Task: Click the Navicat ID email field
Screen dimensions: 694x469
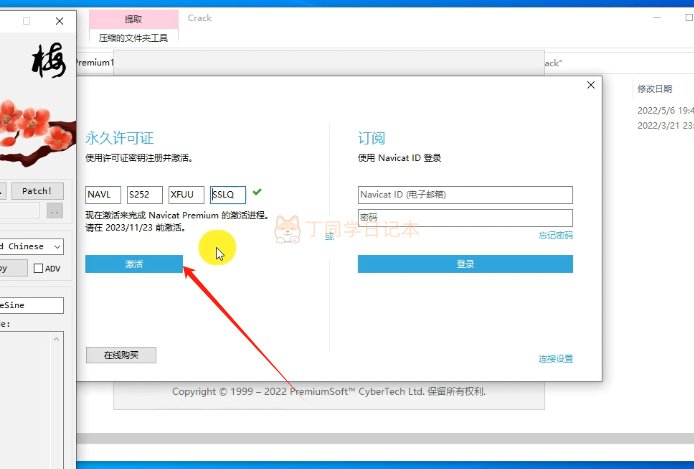Action: coord(465,195)
